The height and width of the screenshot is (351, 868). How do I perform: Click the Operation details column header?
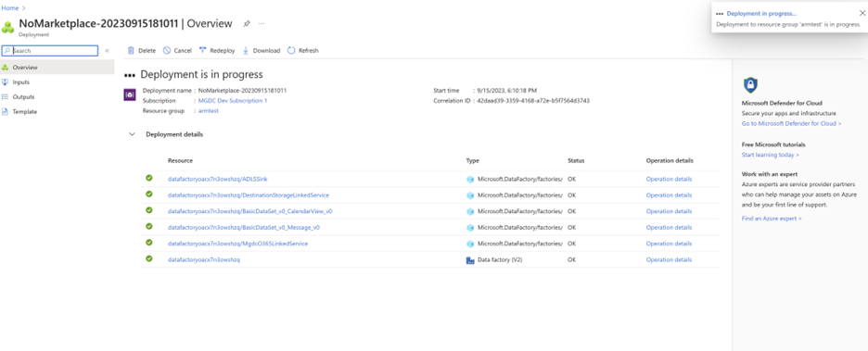pos(670,161)
